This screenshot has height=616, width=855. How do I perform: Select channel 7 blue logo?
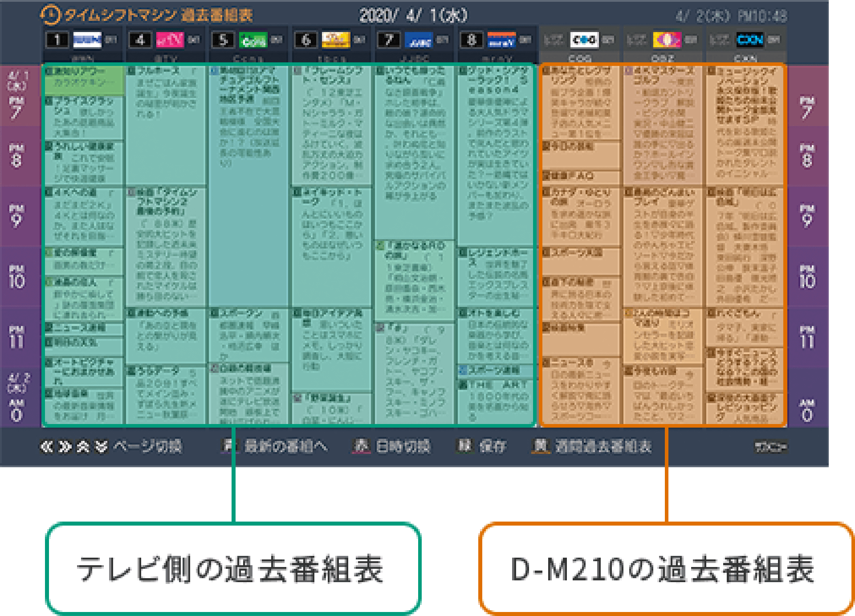pyautogui.click(x=419, y=40)
